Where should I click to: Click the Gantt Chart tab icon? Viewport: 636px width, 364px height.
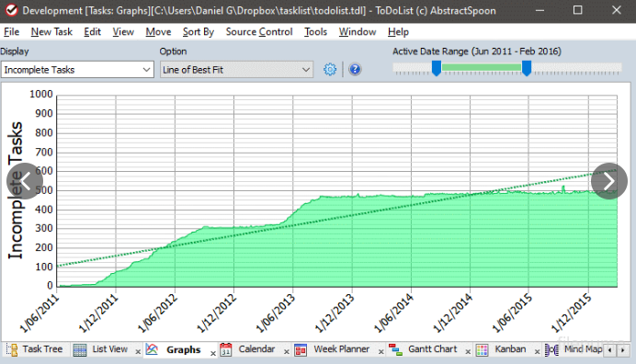[395, 349]
